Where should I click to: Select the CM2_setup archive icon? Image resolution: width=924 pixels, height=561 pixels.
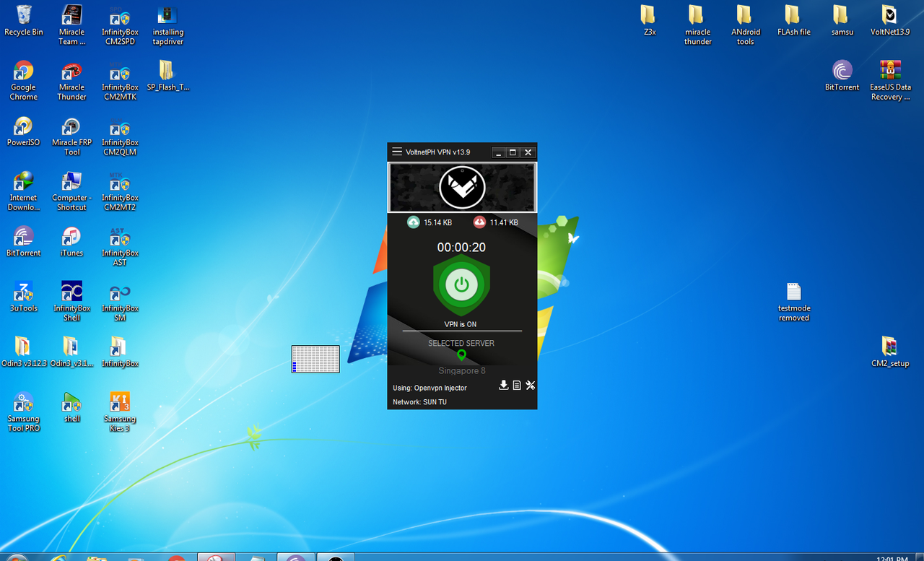tap(889, 352)
